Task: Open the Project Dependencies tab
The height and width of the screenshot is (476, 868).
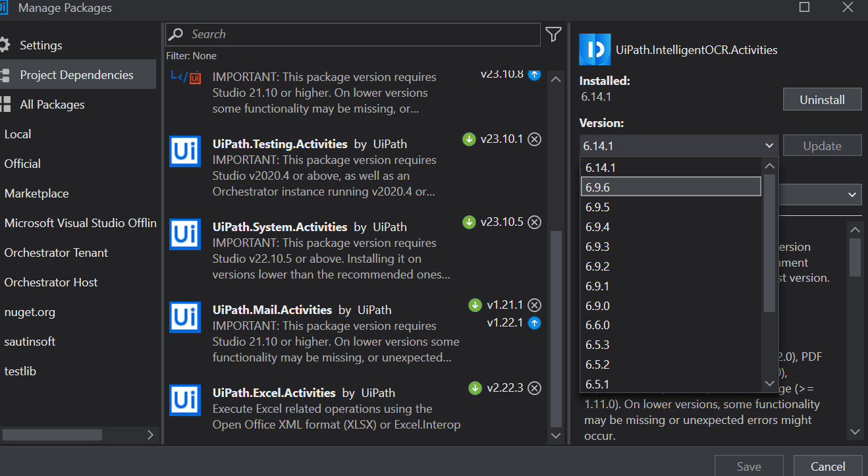Action: 76,75
